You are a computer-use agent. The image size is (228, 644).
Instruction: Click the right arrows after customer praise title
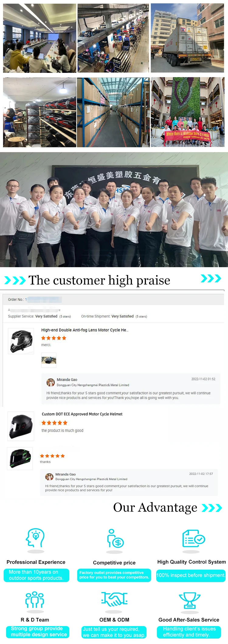point(211,278)
